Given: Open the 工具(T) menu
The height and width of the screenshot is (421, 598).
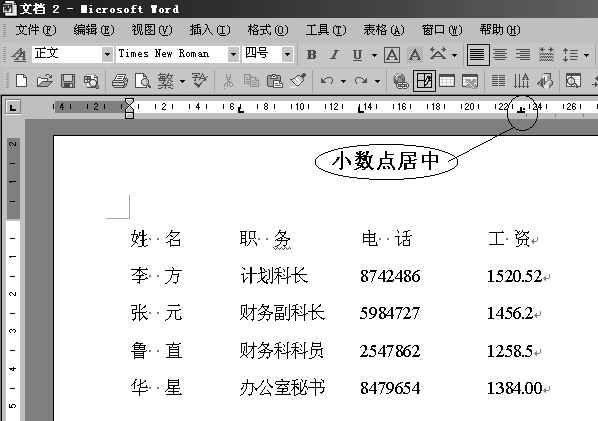Looking at the screenshot, I should click(x=326, y=30).
